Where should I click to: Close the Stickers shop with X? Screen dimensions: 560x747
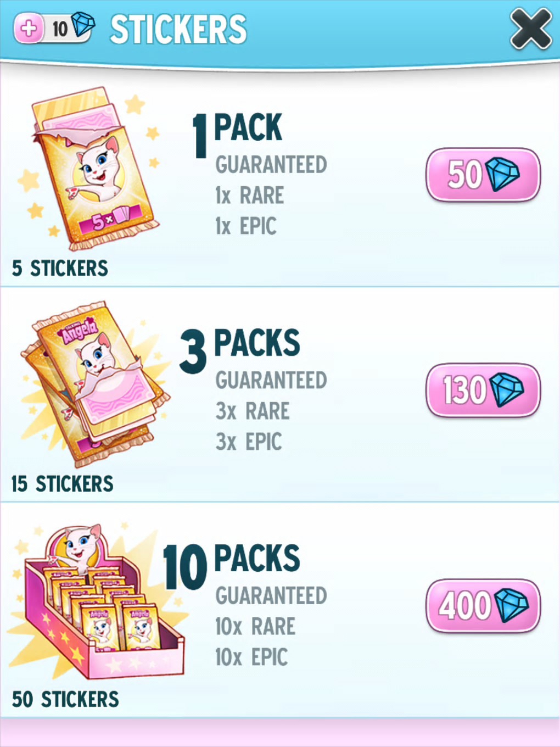530,29
